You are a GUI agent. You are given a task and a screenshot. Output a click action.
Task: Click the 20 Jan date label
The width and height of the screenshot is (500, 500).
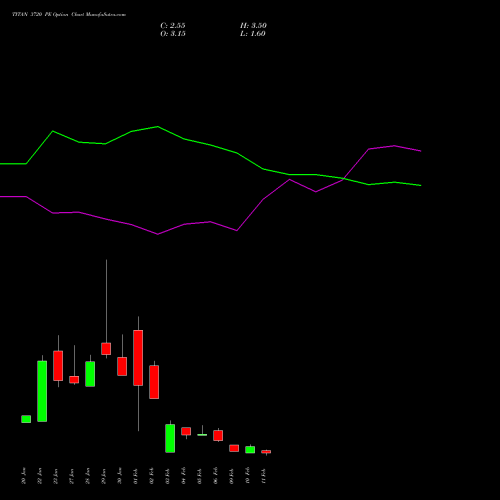pyautogui.click(x=24, y=476)
